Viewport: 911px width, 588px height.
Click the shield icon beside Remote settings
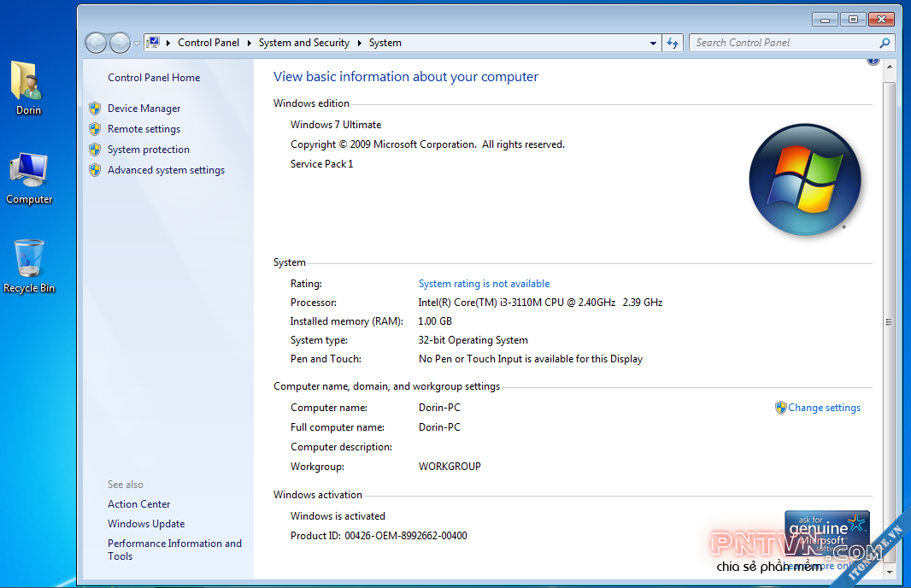(95, 129)
